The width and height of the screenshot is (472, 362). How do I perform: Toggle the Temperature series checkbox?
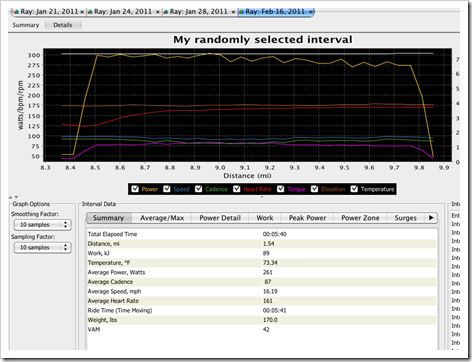(x=354, y=189)
